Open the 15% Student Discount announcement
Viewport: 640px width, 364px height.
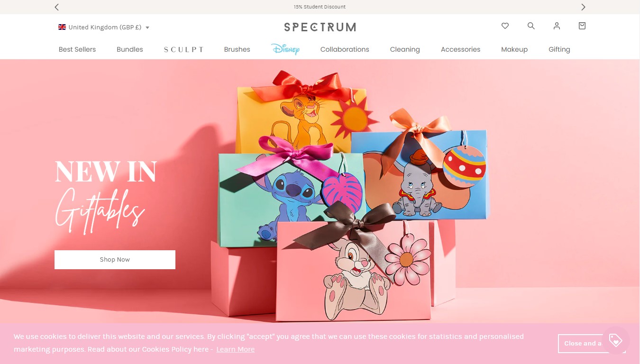(320, 7)
